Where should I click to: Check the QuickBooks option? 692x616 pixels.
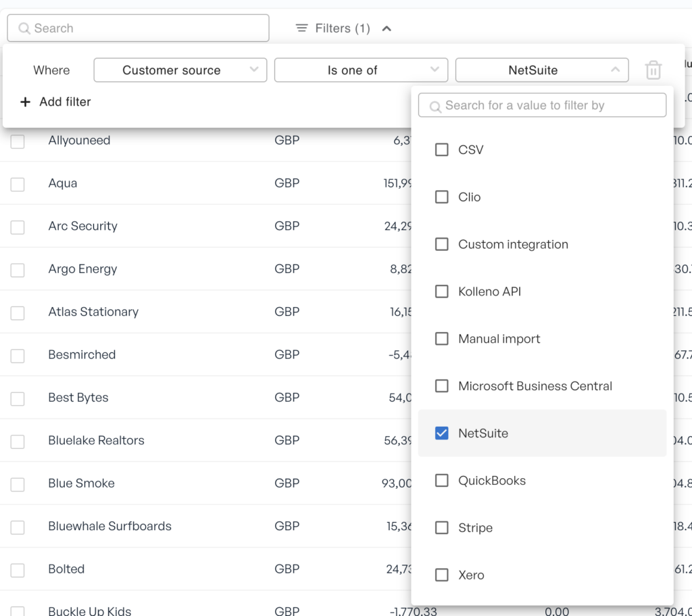click(x=442, y=481)
